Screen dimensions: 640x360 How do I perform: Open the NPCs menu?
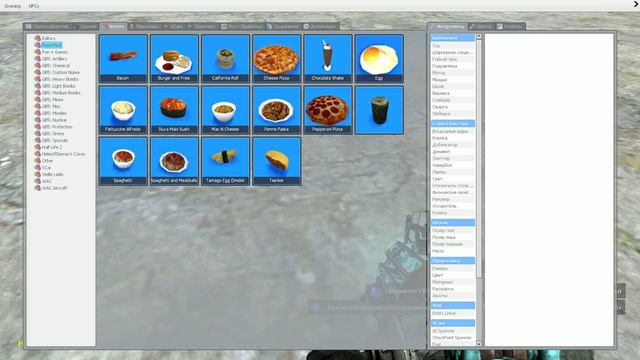34,6
